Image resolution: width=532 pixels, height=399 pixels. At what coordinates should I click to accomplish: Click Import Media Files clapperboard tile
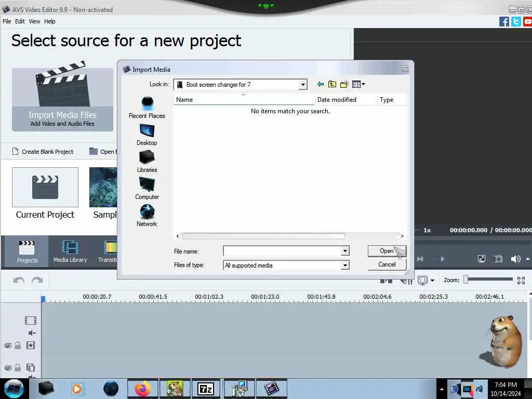(62, 99)
